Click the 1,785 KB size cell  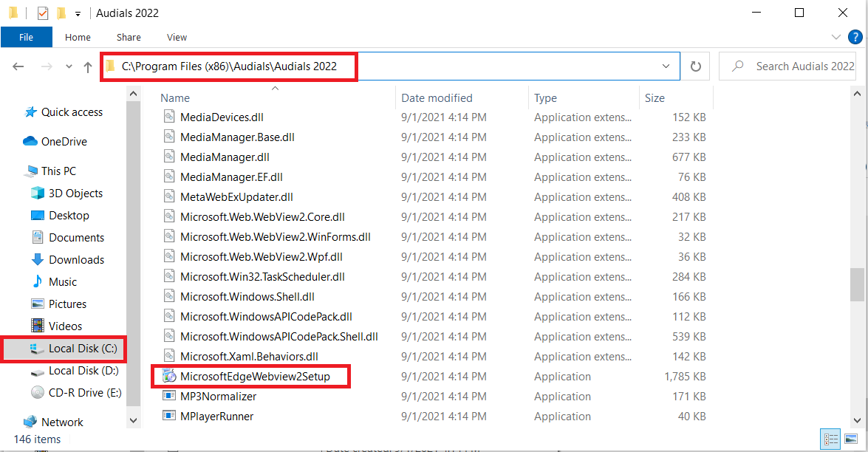pos(685,376)
